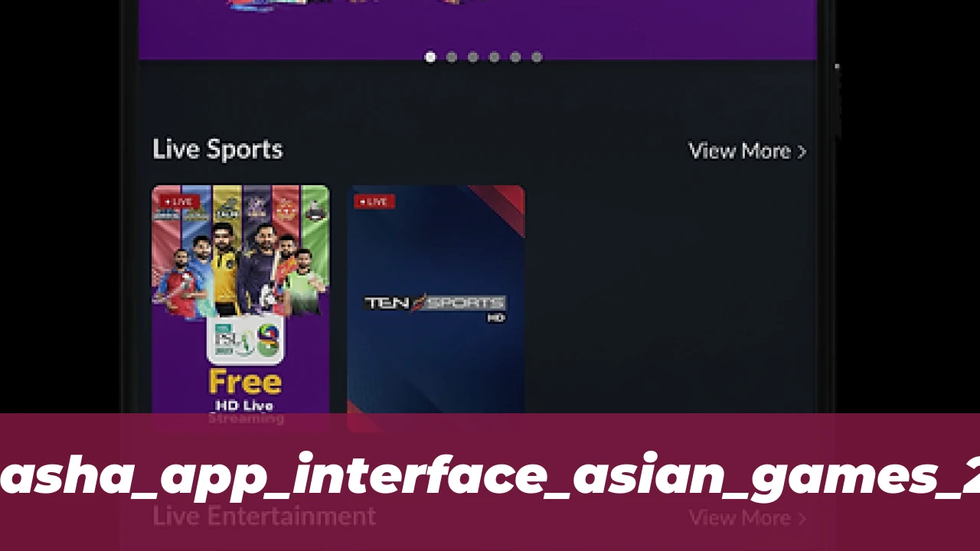Image resolution: width=980 pixels, height=551 pixels.
Task: Open View More for Live Sports
Action: point(747,151)
